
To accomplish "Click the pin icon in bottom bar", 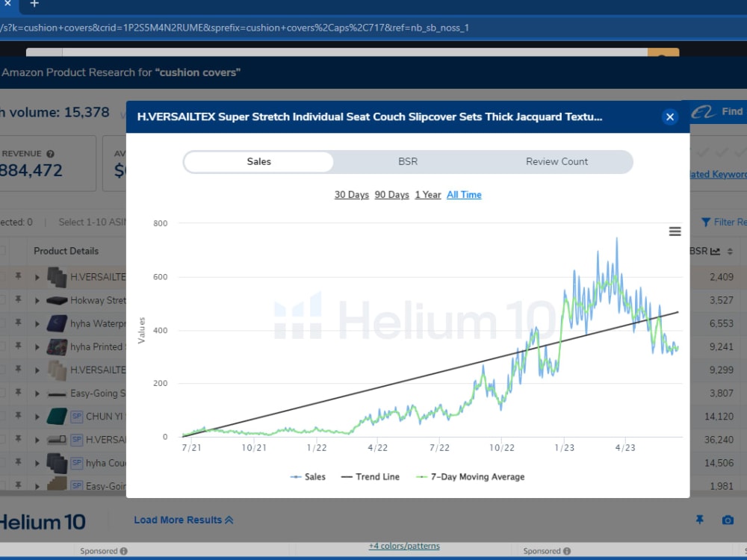I will (x=699, y=520).
